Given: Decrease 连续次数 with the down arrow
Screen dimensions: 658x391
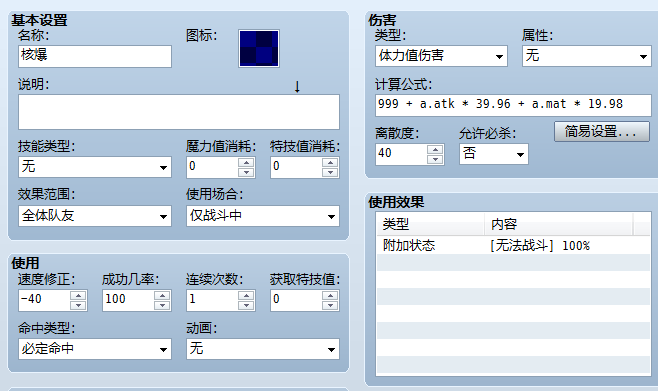Looking at the screenshot, I should pyautogui.click(x=246, y=305).
